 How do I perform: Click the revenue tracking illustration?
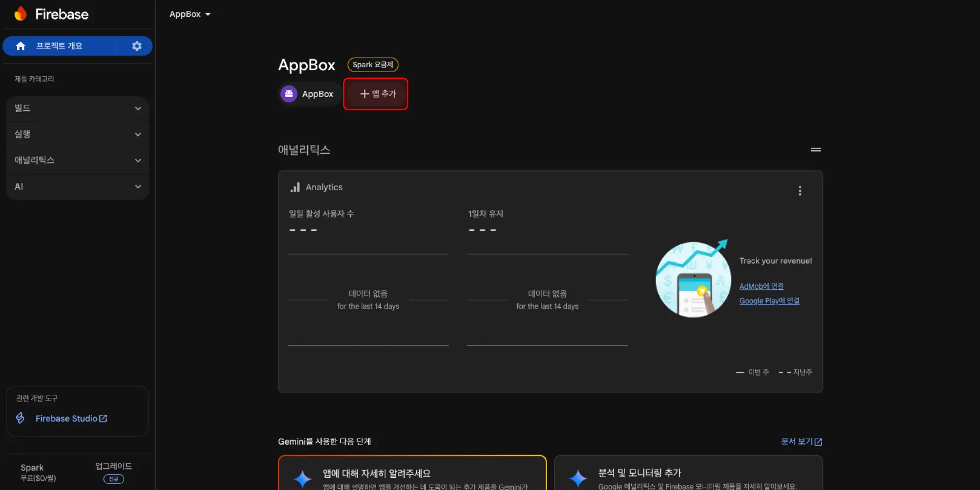tap(693, 279)
